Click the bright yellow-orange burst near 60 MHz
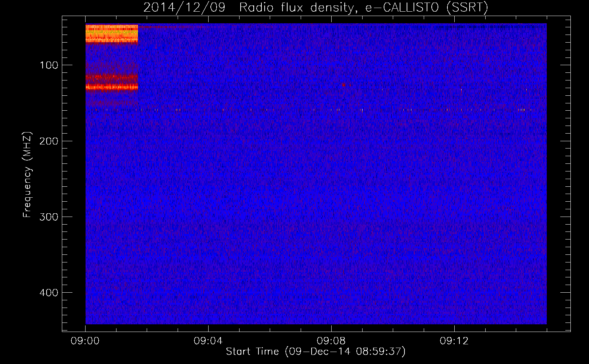The height and width of the screenshot is (364, 589). pyautogui.click(x=112, y=33)
